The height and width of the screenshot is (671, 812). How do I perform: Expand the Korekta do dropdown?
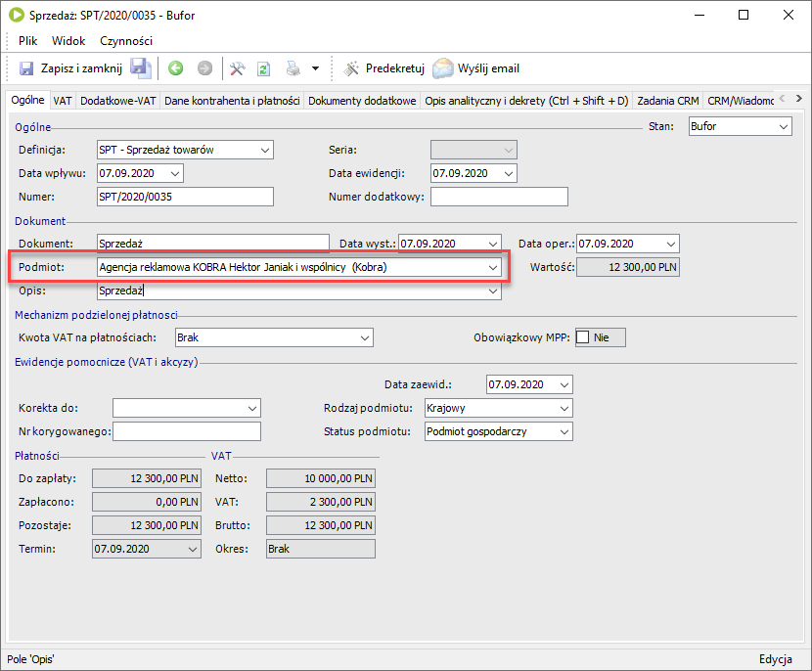pyautogui.click(x=252, y=409)
